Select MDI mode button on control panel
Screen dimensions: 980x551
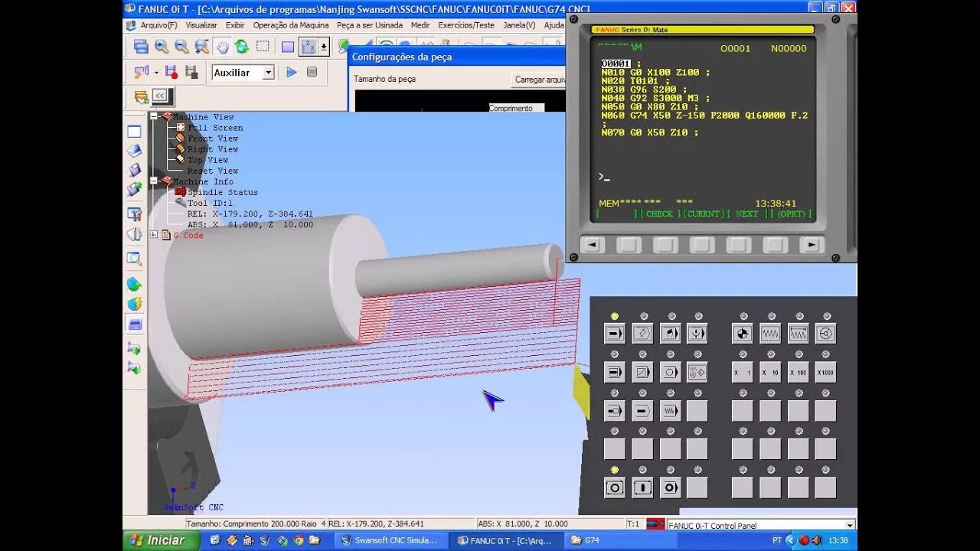coord(670,333)
